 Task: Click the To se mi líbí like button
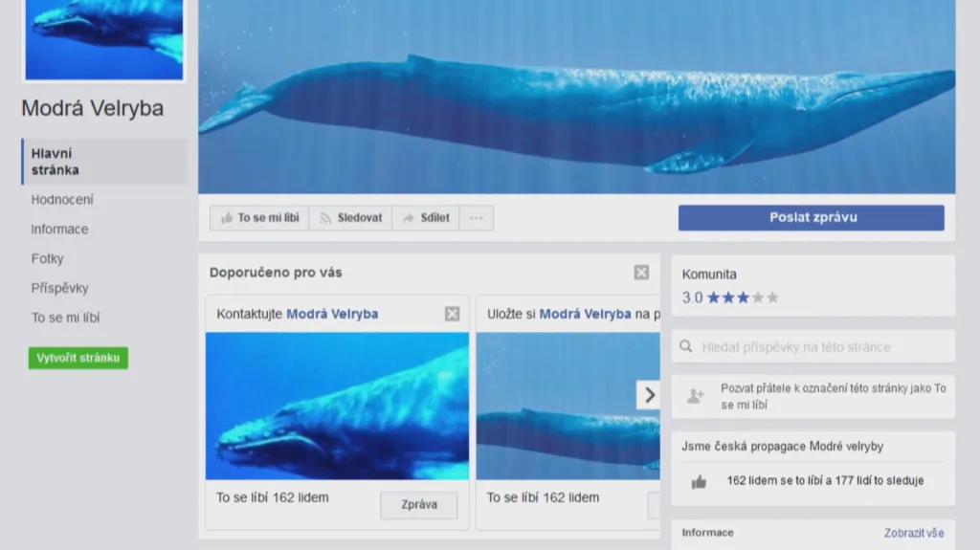pyautogui.click(x=259, y=218)
